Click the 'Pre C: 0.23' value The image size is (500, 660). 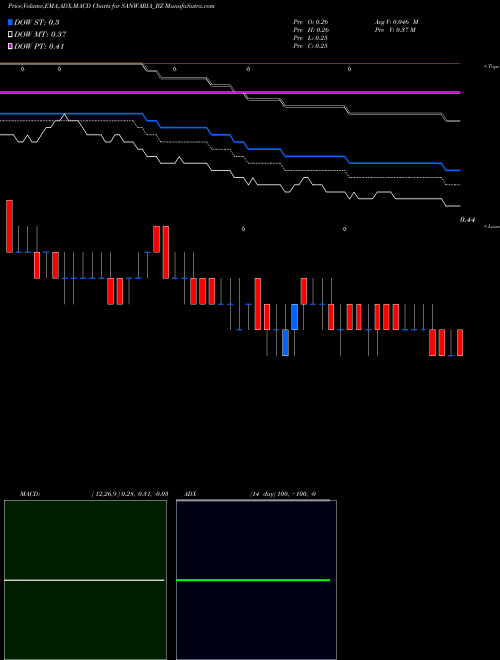tap(311, 46)
